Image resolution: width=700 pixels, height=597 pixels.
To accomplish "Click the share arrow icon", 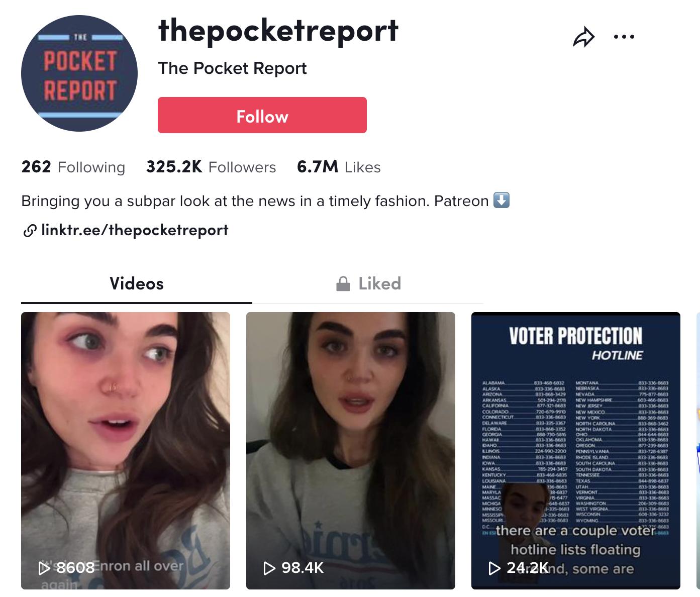I will pos(583,37).
